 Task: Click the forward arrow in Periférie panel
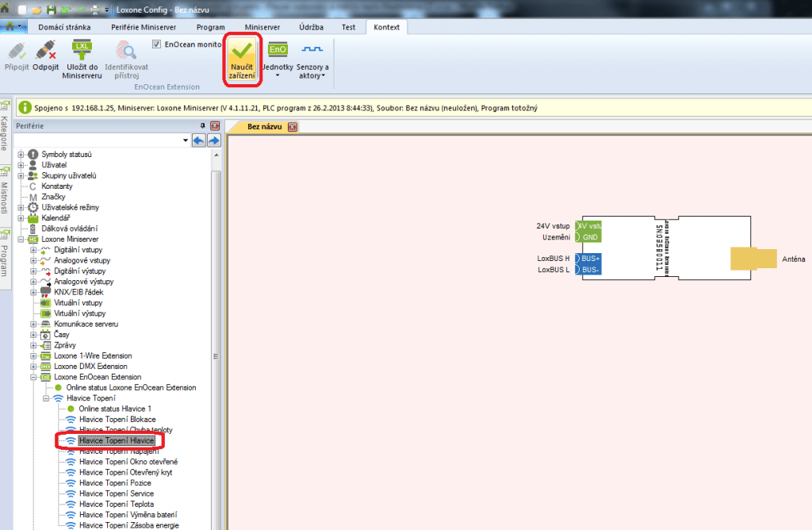coord(213,140)
